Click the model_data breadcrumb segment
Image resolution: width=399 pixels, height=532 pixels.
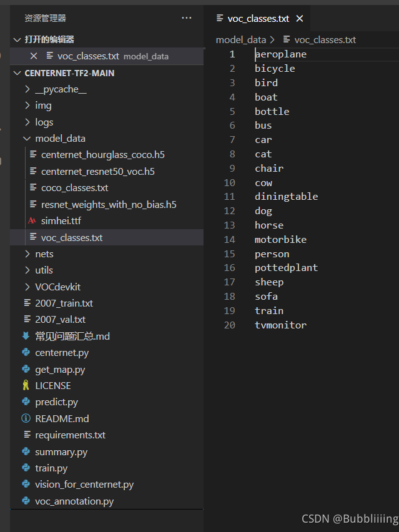click(x=241, y=40)
